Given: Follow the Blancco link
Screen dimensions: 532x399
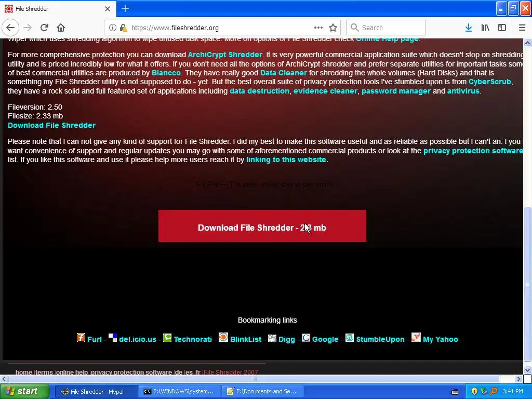Looking at the screenshot, I should coord(166,73).
